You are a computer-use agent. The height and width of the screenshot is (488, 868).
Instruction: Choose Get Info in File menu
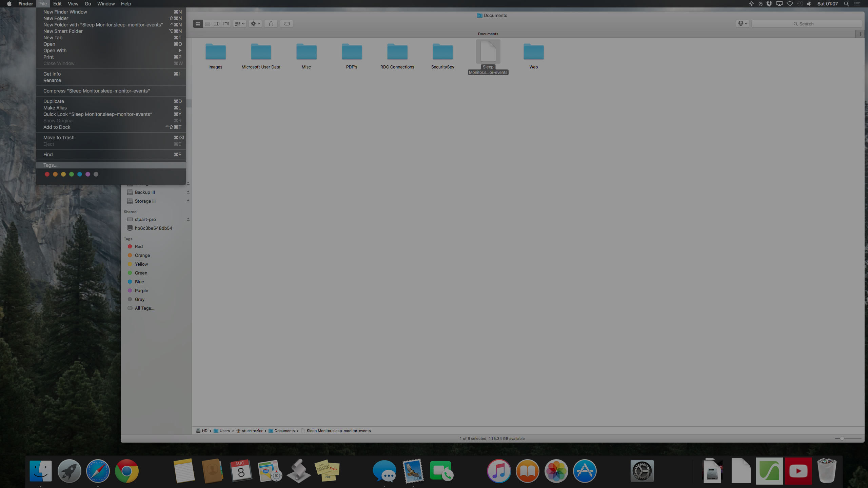click(x=111, y=74)
